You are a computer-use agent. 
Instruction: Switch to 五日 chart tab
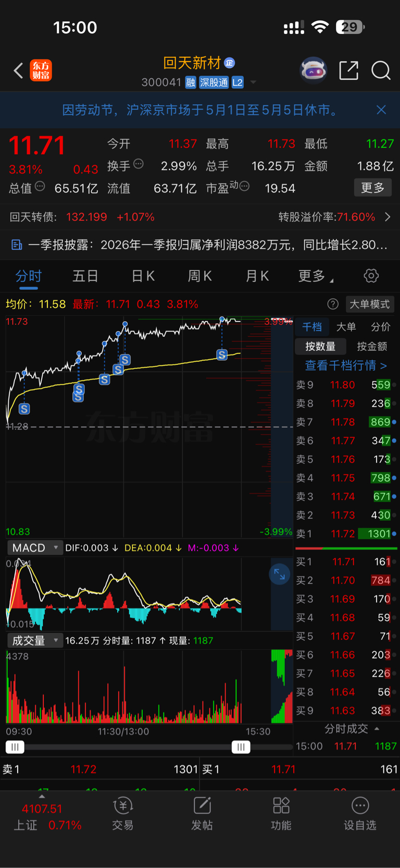85,276
